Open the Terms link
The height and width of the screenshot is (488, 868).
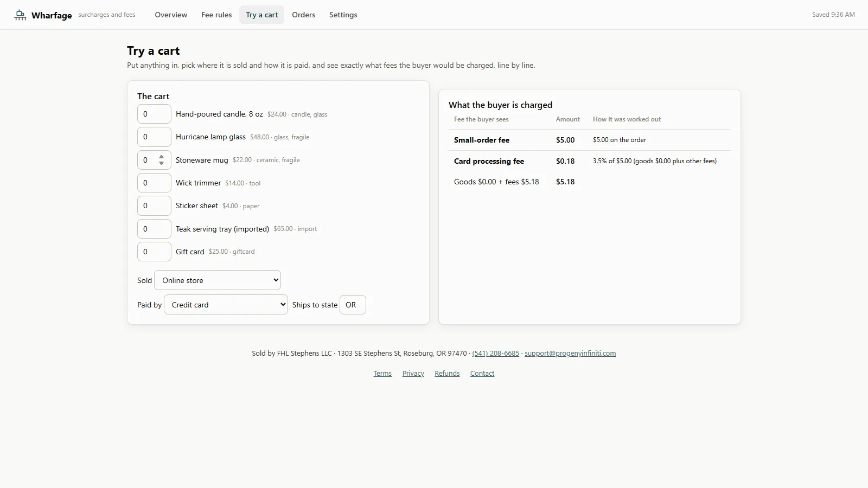382,374
